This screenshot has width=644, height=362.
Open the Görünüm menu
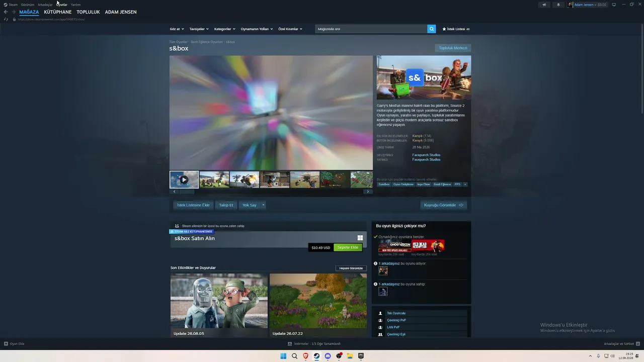click(28, 5)
